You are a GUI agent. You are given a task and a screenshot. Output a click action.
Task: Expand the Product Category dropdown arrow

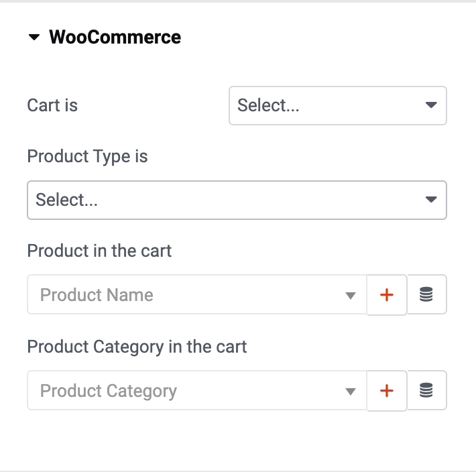tap(351, 392)
